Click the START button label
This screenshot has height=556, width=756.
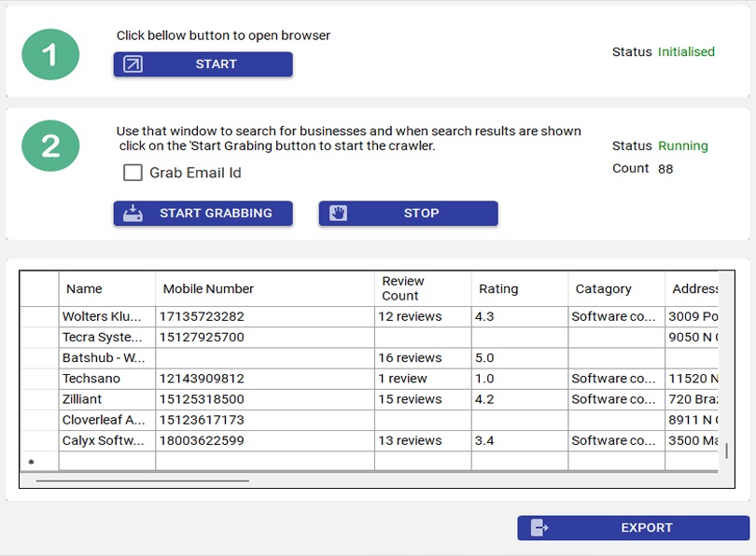[x=216, y=64]
